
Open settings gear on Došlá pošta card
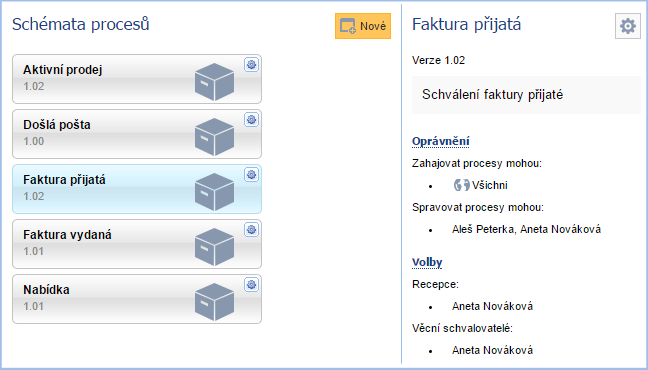coord(251,120)
